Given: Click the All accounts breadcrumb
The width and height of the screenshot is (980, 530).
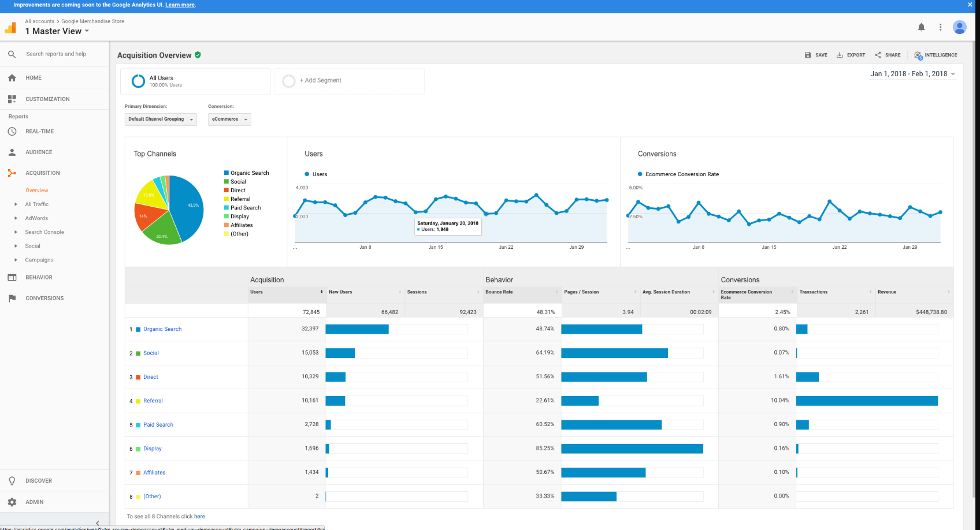Looking at the screenshot, I should (x=39, y=21).
